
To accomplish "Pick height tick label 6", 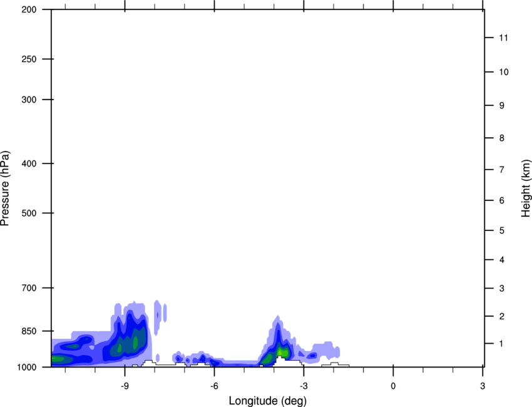I will pyautogui.click(x=502, y=200).
